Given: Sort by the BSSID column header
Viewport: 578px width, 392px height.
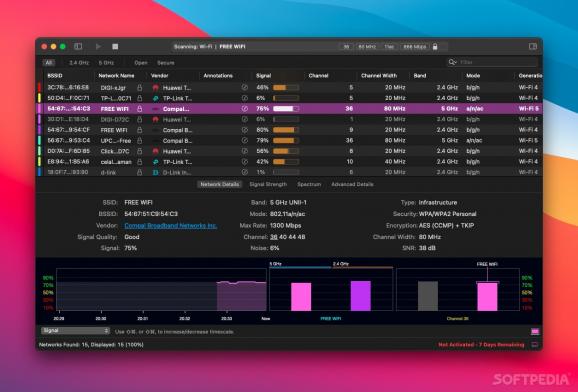Looking at the screenshot, I should tap(55, 76).
